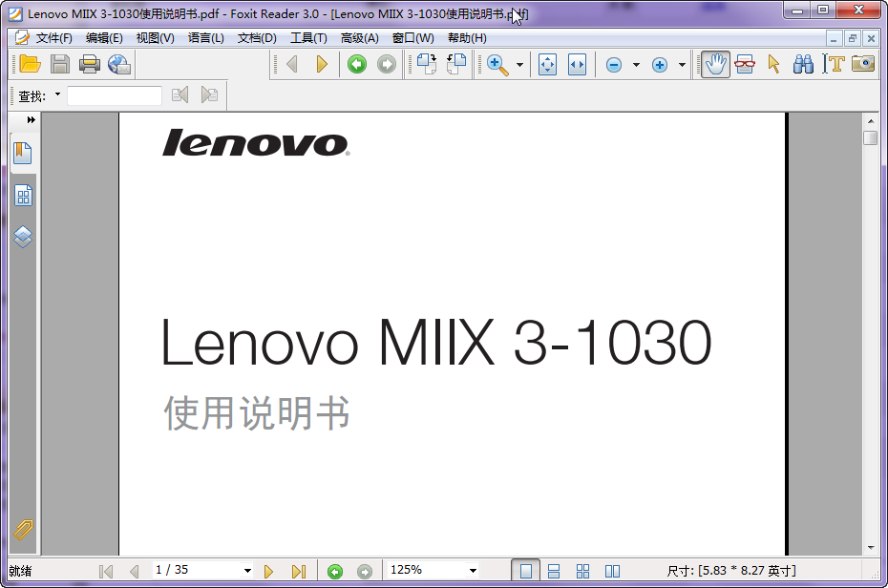Open the 125% zoom level dropdown

(473, 571)
